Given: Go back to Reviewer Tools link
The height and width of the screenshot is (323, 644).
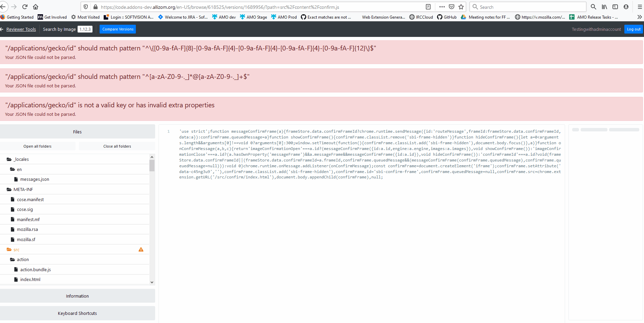Looking at the screenshot, I should pos(21,29).
